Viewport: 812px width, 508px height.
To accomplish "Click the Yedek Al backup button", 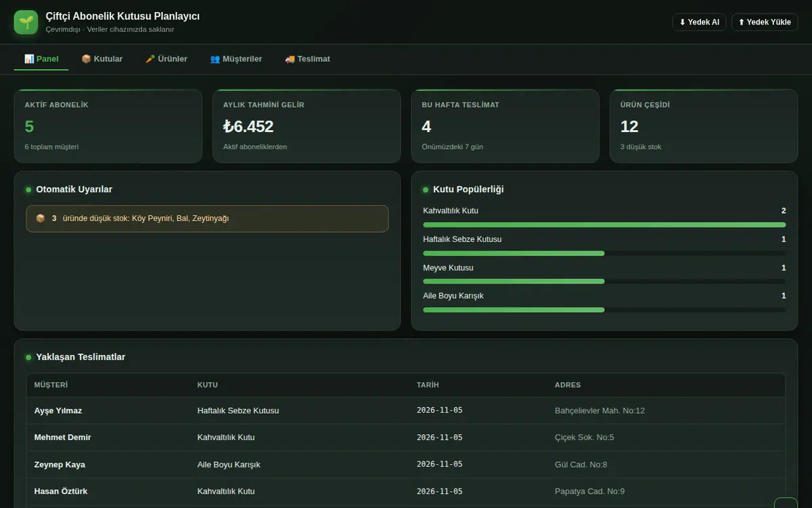I will coord(699,22).
